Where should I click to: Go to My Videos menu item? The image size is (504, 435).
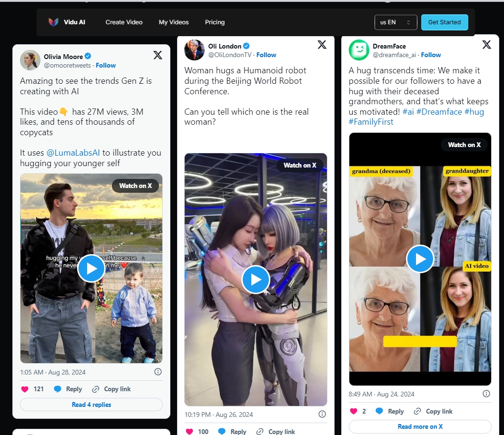coord(174,22)
